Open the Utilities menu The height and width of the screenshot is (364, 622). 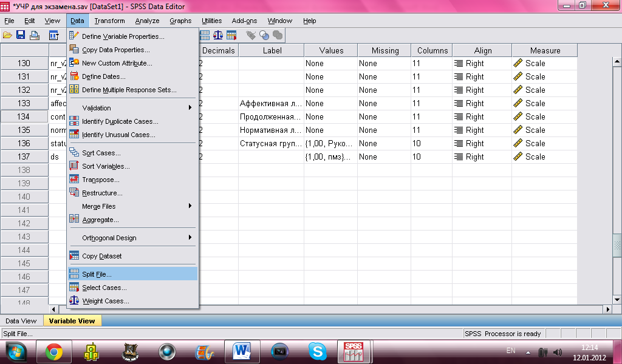tap(211, 21)
